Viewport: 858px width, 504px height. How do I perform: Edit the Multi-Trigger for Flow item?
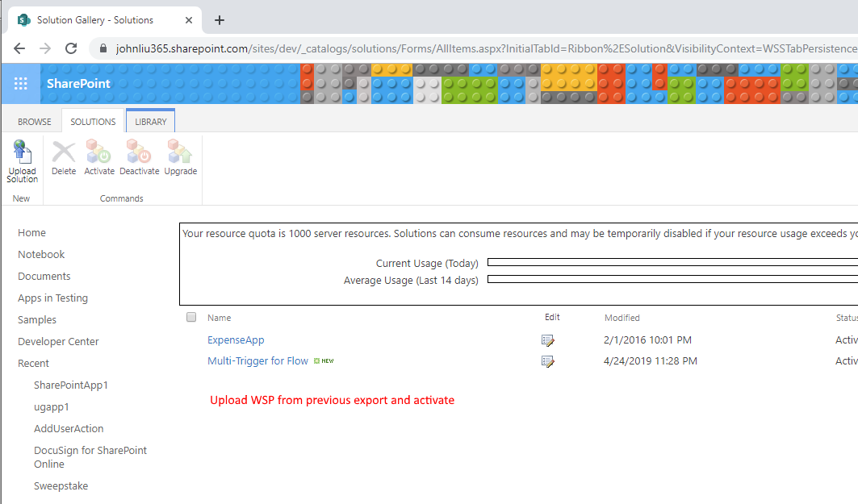(548, 361)
